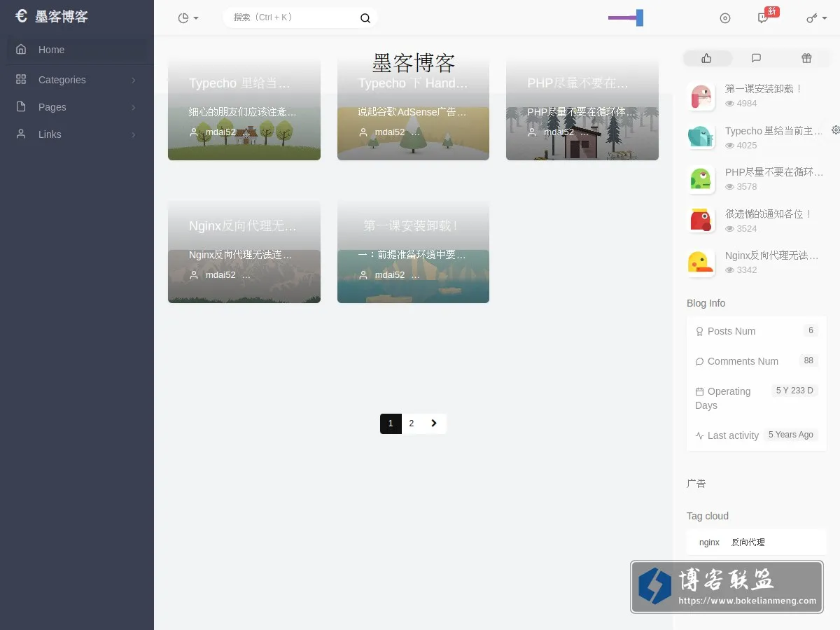Click the eye icon next to 3524
This screenshot has width=840, height=630.
click(x=729, y=229)
